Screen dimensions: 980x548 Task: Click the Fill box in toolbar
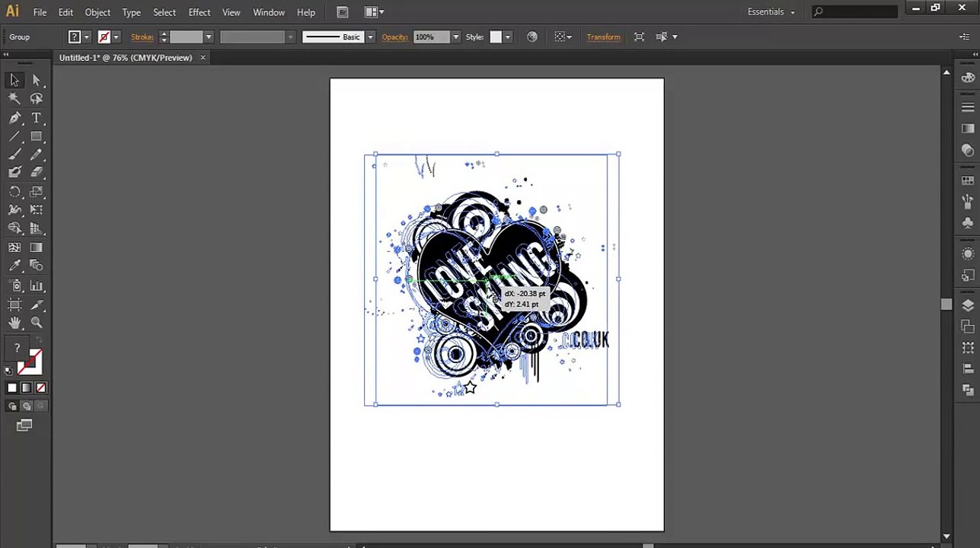[18, 349]
